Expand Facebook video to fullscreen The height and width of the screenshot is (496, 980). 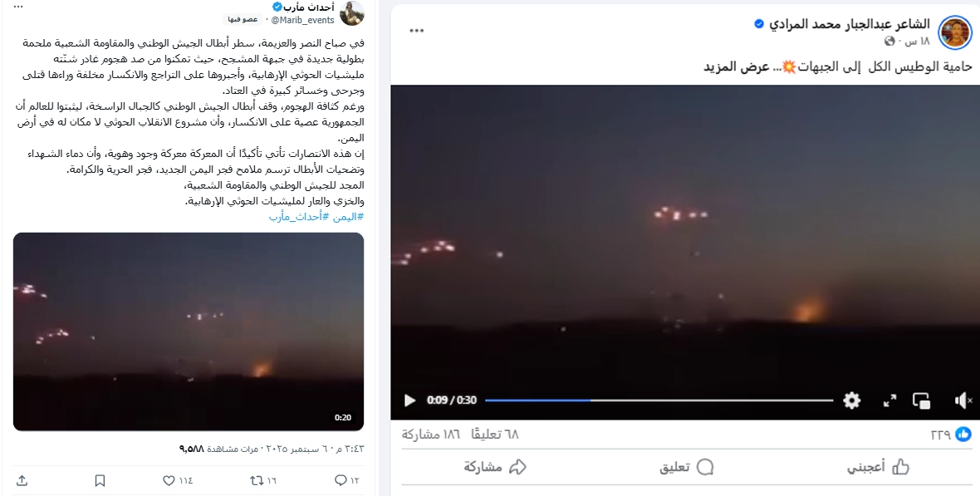pyautogui.click(x=889, y=400)
